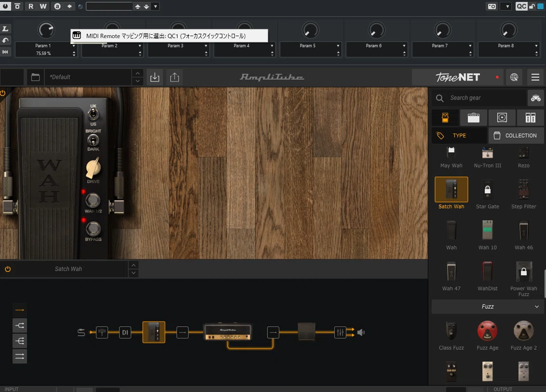Click the globe web icon
546x392 pixels.
tap(514, 77)
